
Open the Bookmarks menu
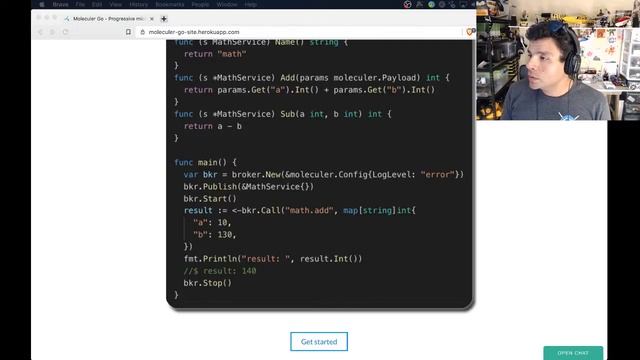170,4
